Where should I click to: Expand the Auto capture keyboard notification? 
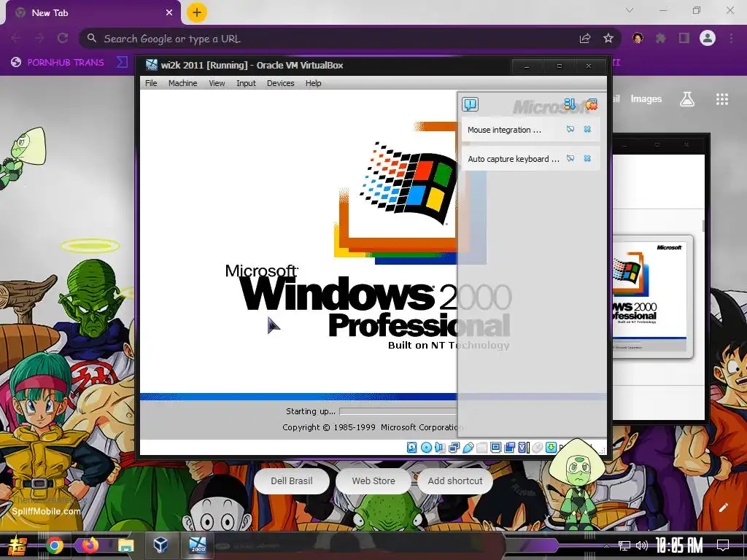(x=513, y=159)
